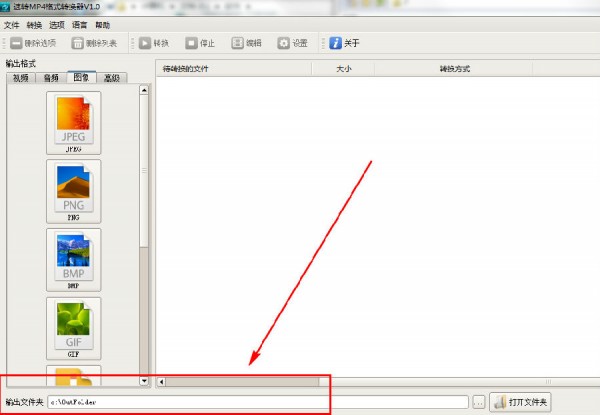Click the 打开文件夹 open folder button

[521, 401]
